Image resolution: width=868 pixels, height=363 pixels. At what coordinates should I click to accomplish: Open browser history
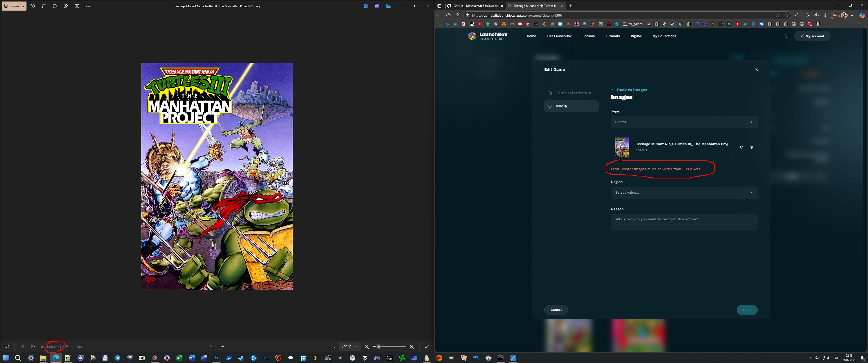click(816, 15)
